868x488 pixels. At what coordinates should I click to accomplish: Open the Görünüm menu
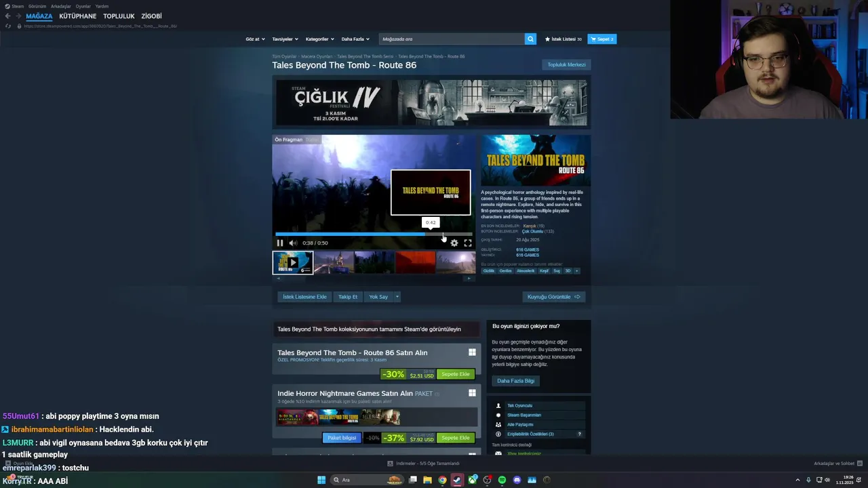click(37, 6)
